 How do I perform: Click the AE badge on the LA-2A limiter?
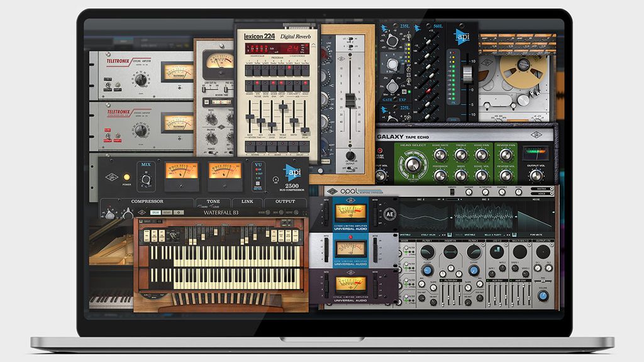coord(391,214)
